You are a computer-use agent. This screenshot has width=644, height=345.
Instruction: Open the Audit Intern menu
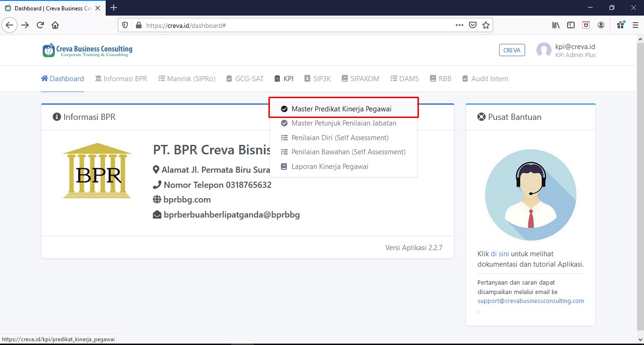(x=485, y=79)
